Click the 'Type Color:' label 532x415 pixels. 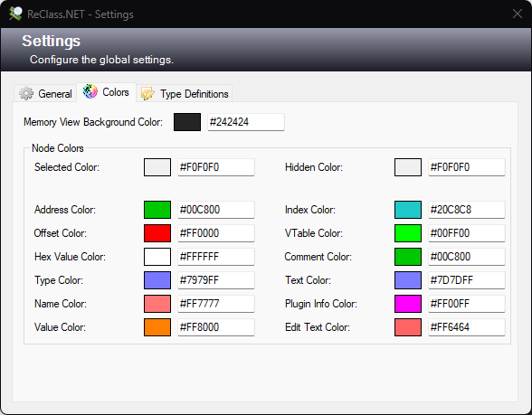59,280
